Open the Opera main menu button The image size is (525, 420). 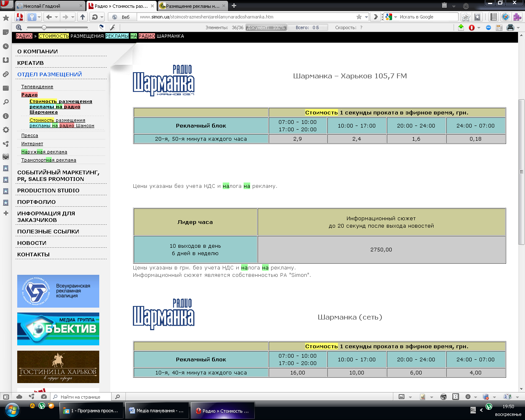(x=6, y=5)
